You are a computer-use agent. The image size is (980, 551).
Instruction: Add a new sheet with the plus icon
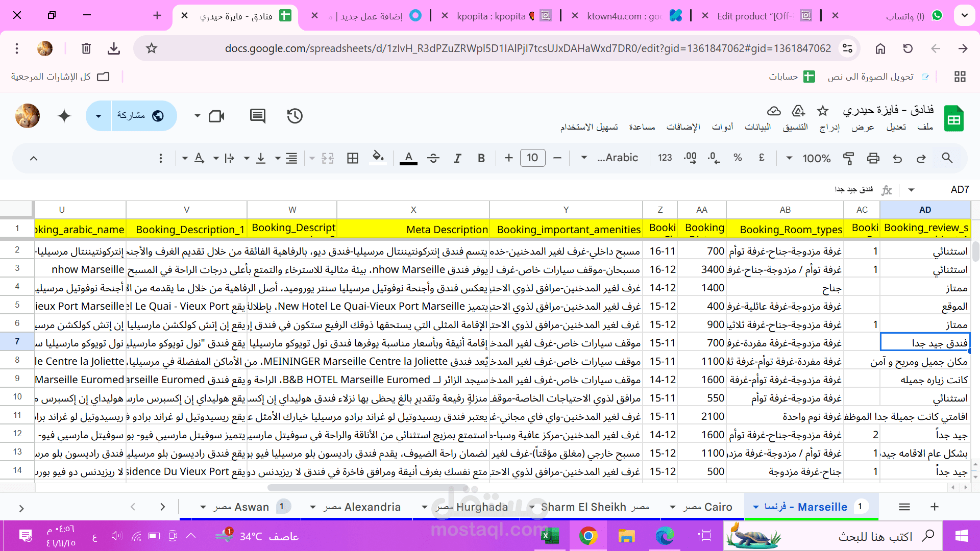(935, 507)
